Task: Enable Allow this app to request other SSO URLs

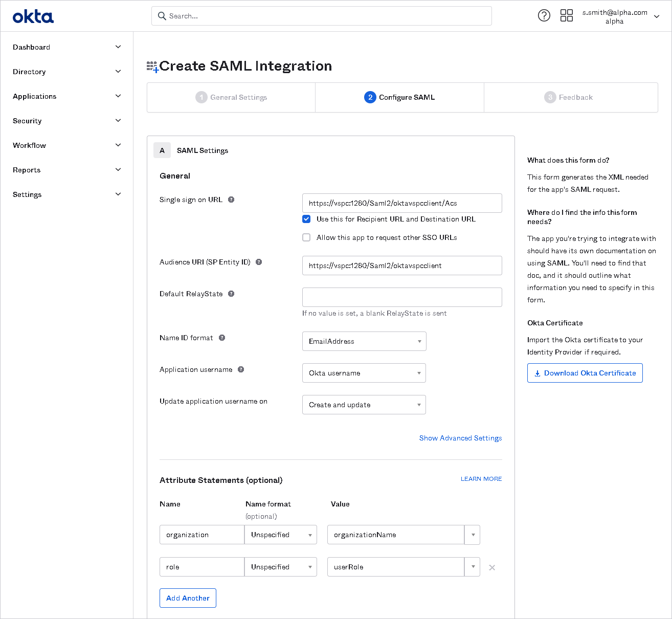Action: click(x=306, y=237)
